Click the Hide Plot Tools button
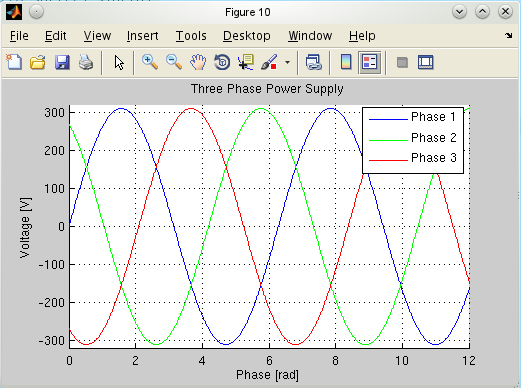Screen dimensions: 521x388 (402, 62)
